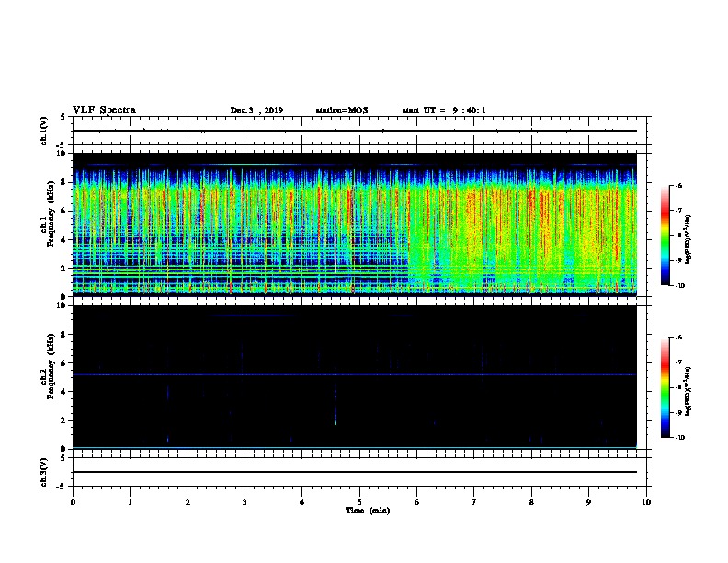Click the "2" tick on the Time axis

[188, 502]
